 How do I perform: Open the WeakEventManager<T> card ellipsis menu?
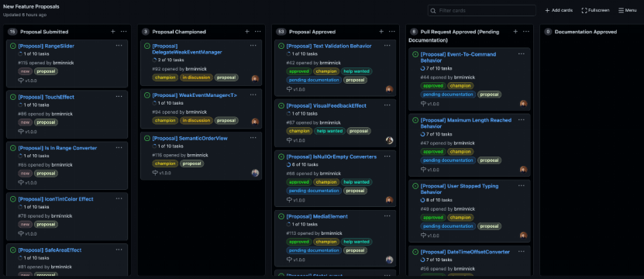click(253, 95)
